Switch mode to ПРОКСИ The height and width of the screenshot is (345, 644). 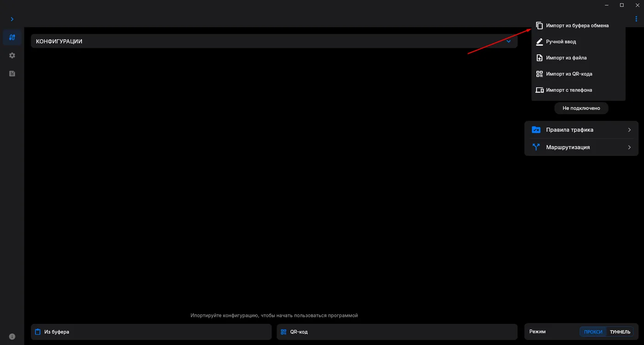[x=593, y=332]
